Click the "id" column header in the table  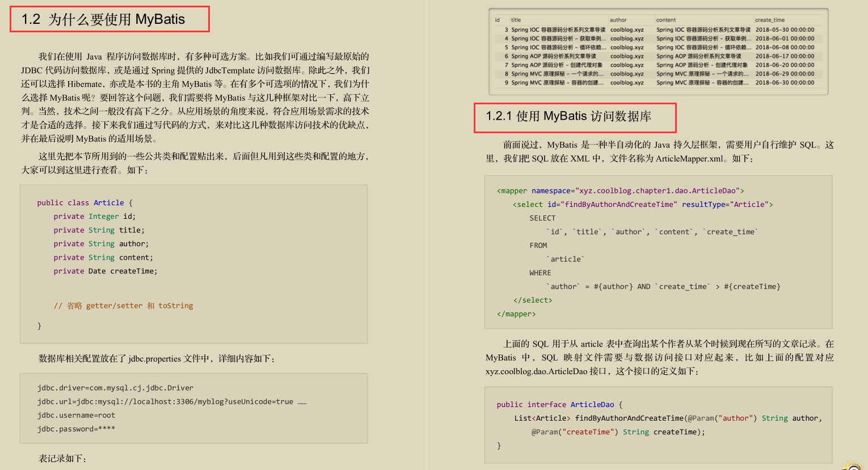498,20
